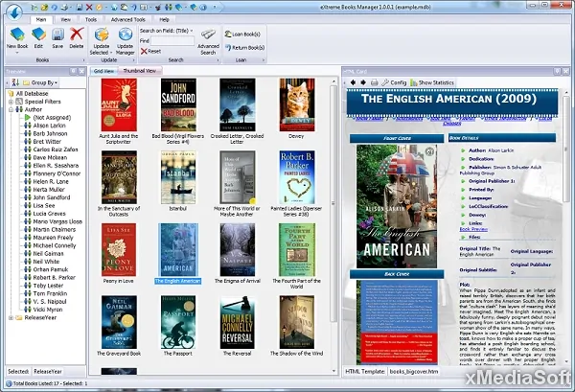Click the blue application orb button
This screenshot has height=392, width=575.
[x=14, y=12]
